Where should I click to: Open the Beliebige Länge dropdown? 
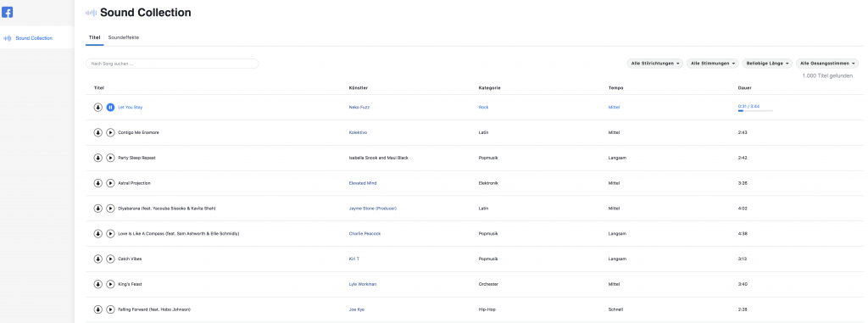(767, 64)
